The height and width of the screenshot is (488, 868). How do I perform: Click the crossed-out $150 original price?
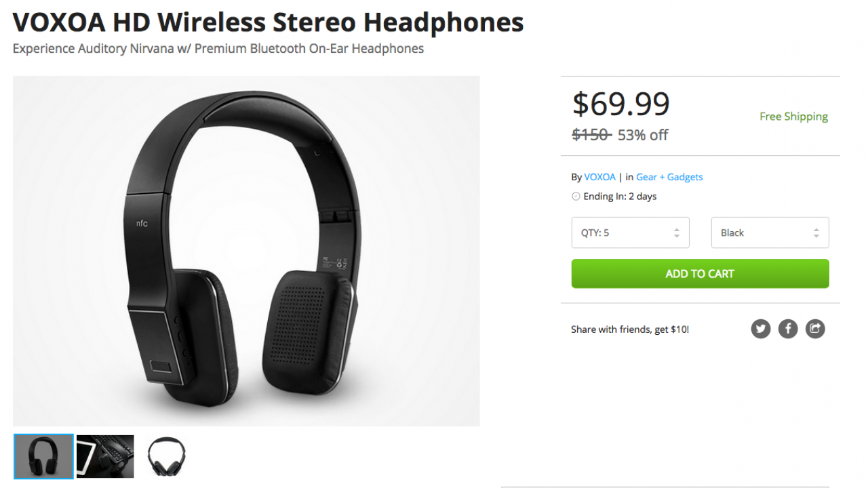coord(591,135)
